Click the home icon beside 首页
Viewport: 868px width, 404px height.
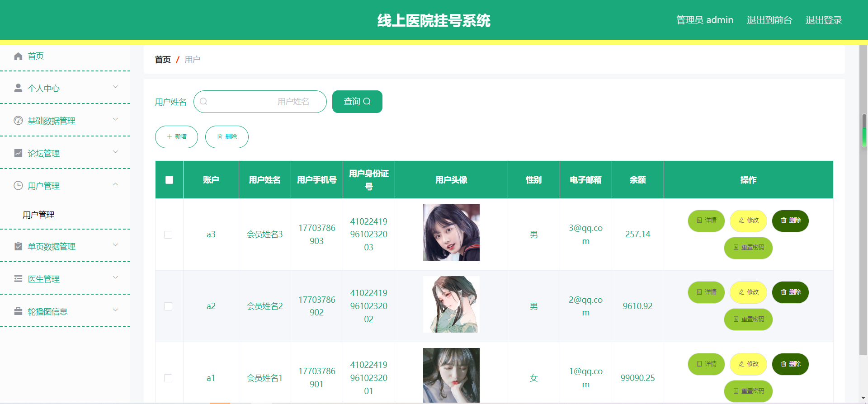coord(18,56)
